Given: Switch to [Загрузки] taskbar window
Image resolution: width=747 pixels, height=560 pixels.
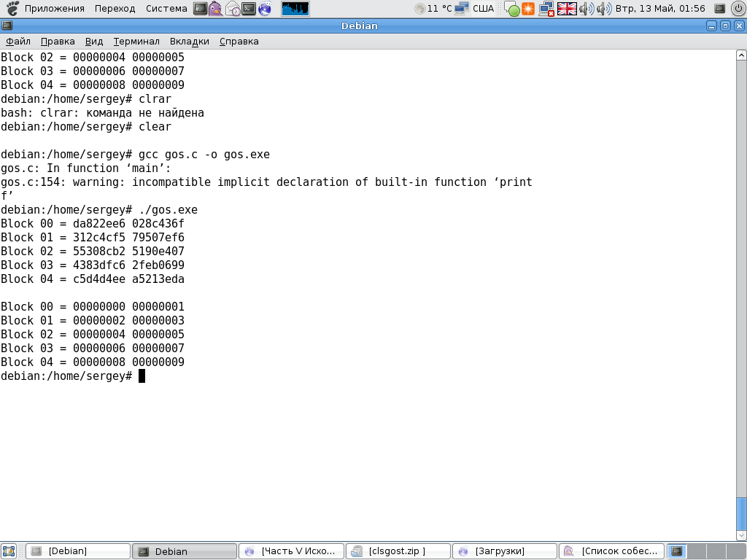Looking at the screenshot, I should click(505, 551).
